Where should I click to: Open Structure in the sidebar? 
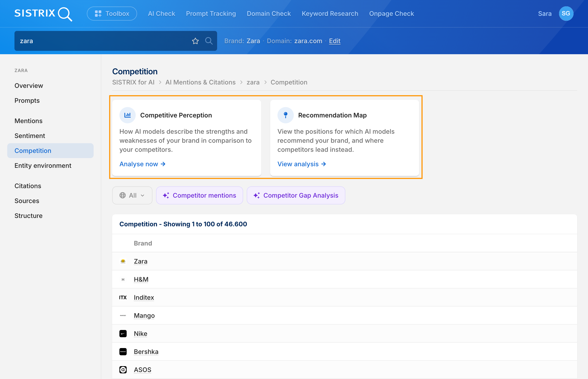pos(28,215)
